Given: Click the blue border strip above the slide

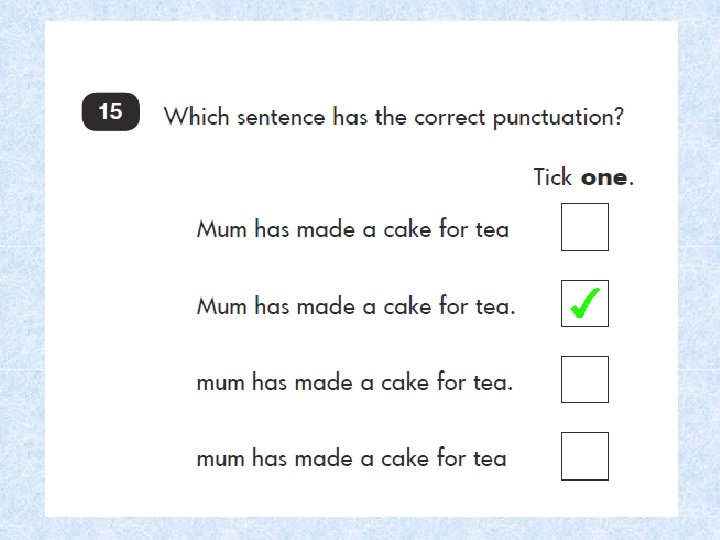Looking at the screenshot, I should (360, 10).
